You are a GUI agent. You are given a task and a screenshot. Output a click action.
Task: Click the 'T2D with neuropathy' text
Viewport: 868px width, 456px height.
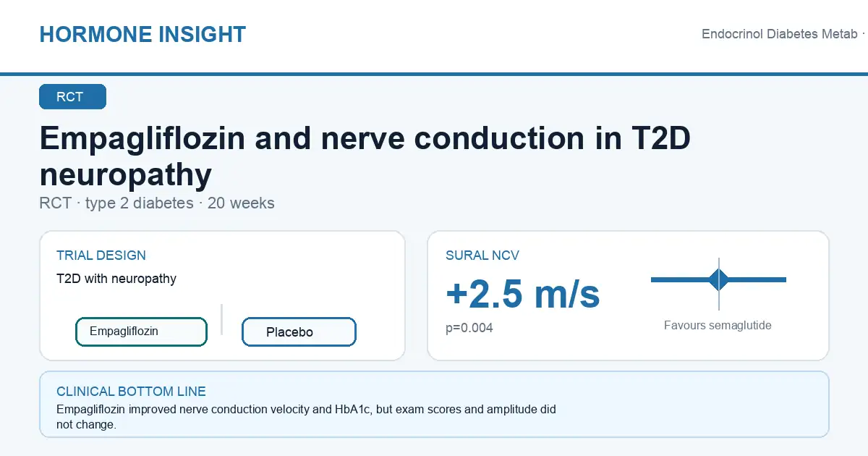(x=116, y=279)
